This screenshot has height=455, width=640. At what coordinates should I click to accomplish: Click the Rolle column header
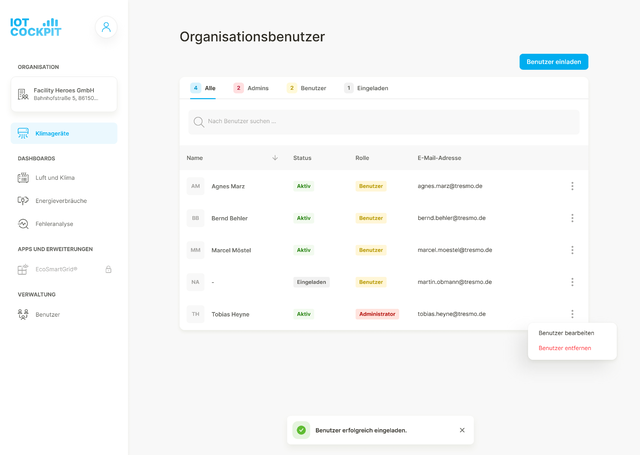[x=362, y=158]
